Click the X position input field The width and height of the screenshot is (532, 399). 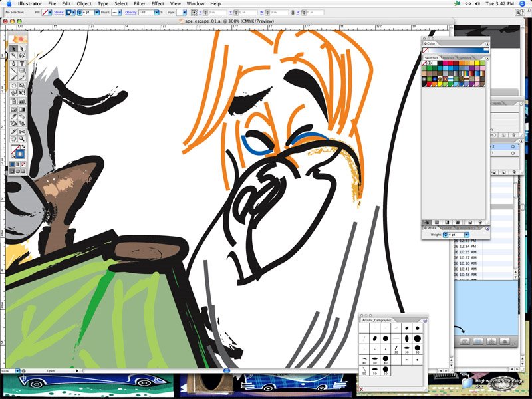(217, 12)
